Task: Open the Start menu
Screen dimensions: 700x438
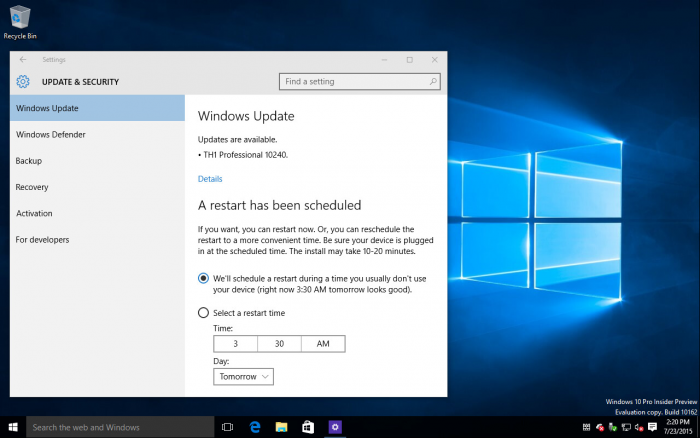Action: [13, 427]
